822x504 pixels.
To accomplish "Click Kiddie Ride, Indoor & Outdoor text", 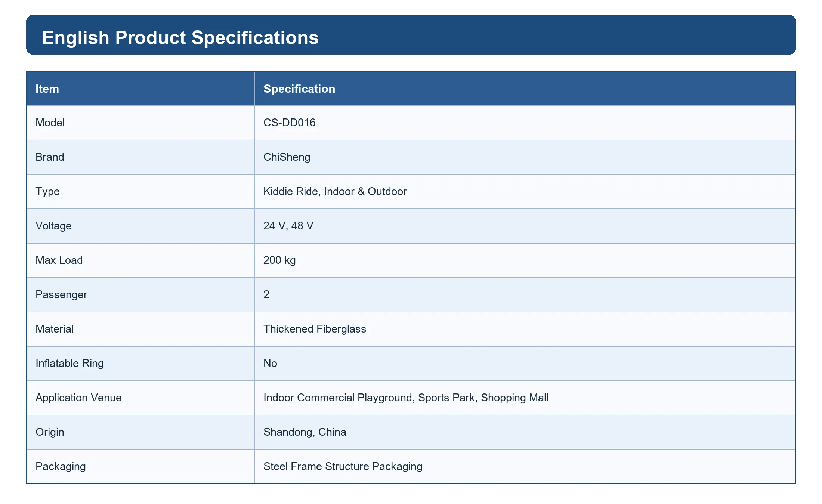I will tap(335, 191).
